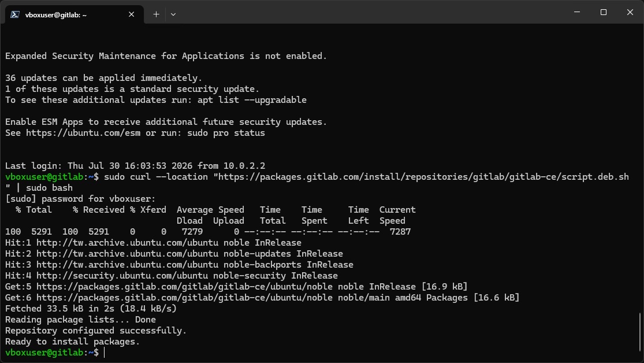Maximize the terminal window
The height and width of the screenshot is (363, 644).
(x=604, y=12)
